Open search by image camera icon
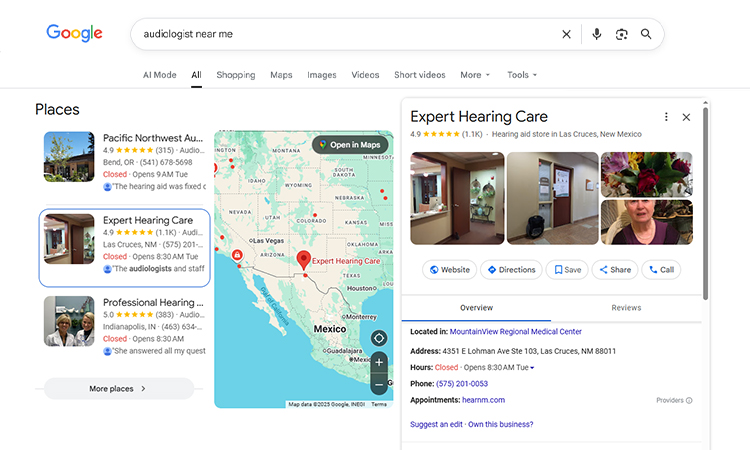The height and width of the screenshot is (450, 750). click(x=621, y=34)
